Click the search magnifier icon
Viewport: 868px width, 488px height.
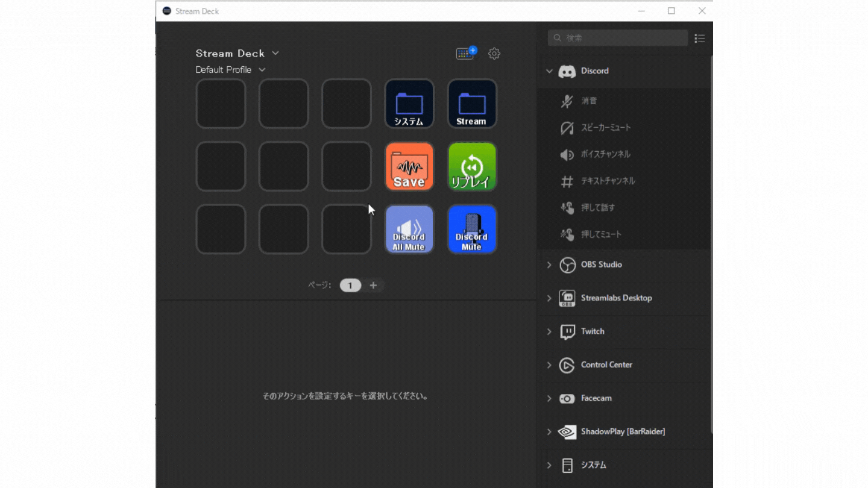(558, 38)
